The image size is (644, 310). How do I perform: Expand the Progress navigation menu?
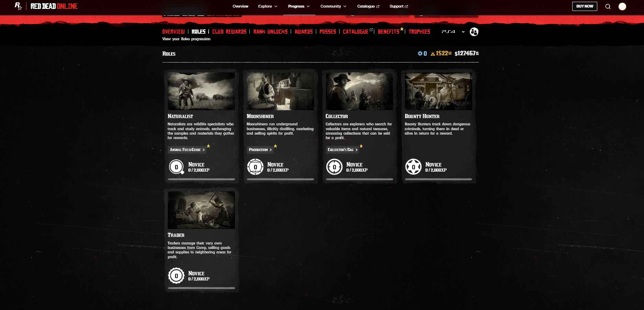299,7
